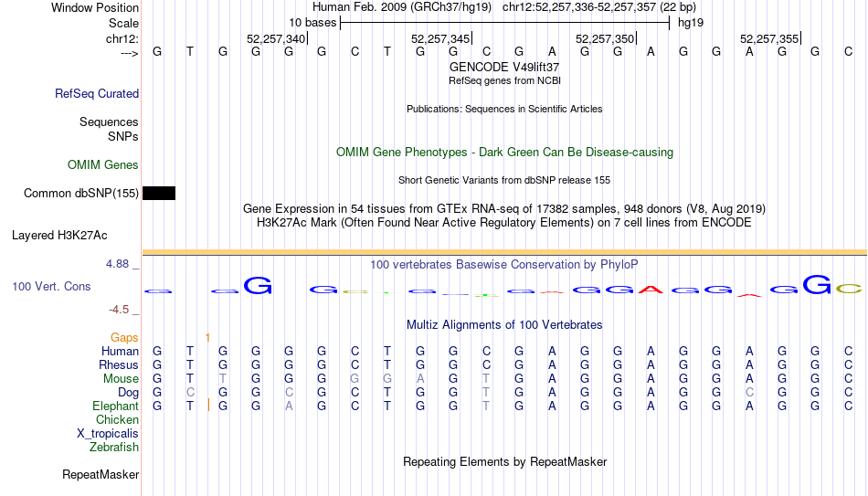Viewport: 868px width, 496px height.
Task: Select the X_tropicalis species row label
Action: [108, 434]
